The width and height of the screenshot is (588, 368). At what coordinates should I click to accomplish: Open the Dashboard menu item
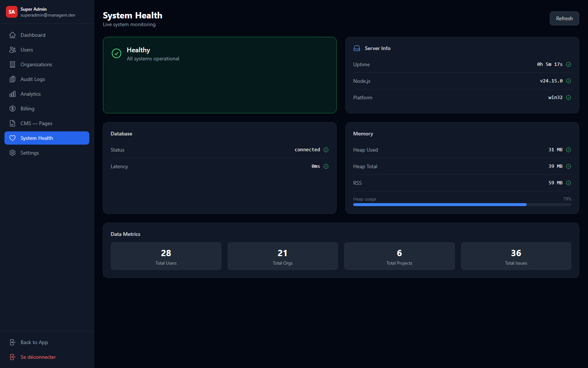pyautogui.click(x=47, y=35)
